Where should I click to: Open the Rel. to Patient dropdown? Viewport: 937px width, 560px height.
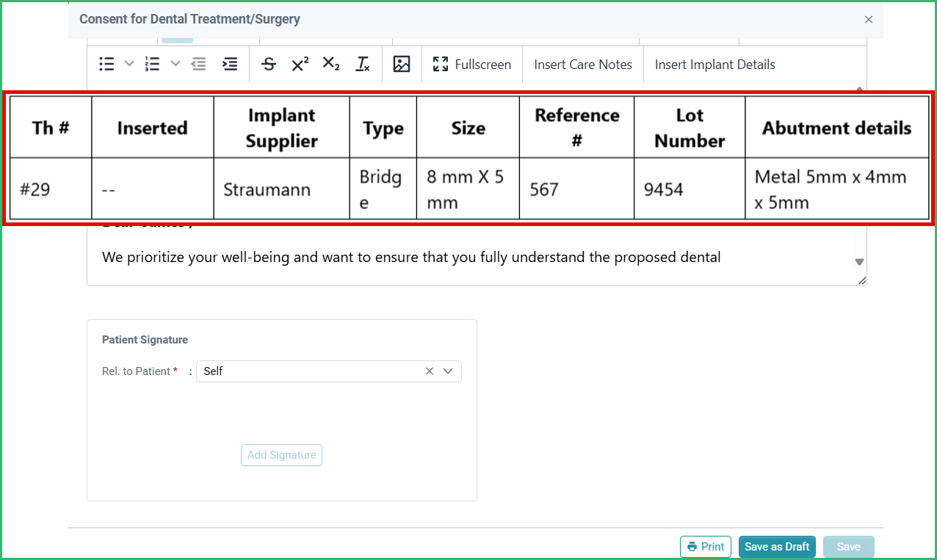329,371
